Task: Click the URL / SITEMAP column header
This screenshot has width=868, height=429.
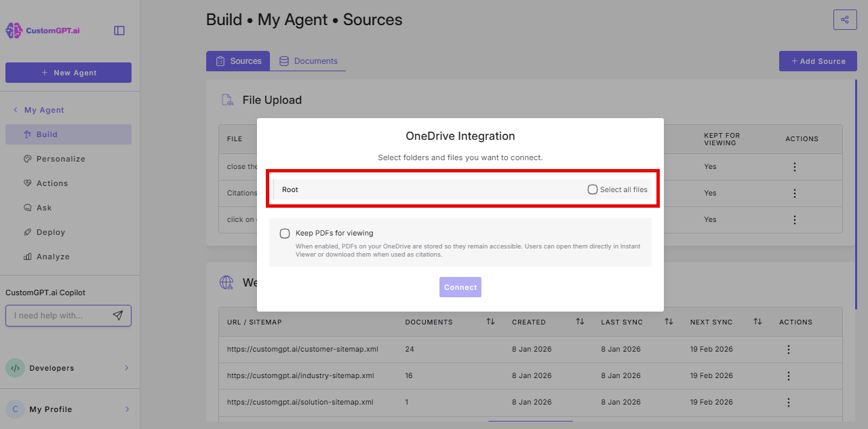Action: [x=254, y=322]
